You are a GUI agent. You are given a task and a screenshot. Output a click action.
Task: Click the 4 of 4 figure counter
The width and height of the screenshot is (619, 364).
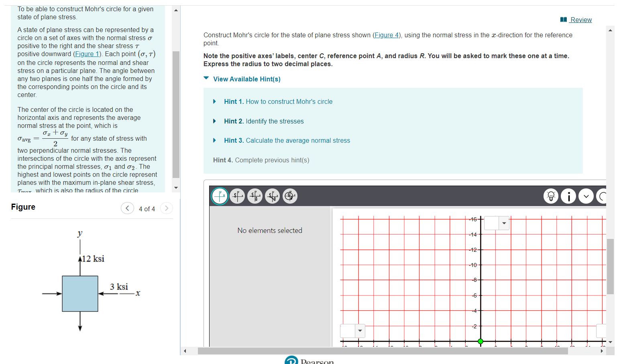pyautogui.click(x=147, y=209)
